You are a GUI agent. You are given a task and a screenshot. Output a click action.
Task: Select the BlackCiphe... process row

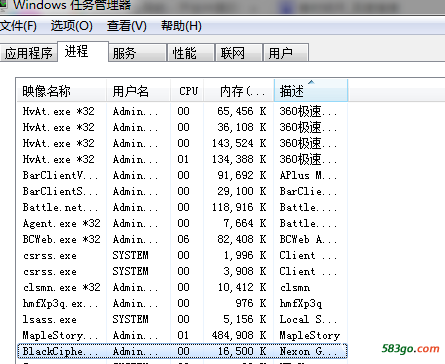click(182, 351)
